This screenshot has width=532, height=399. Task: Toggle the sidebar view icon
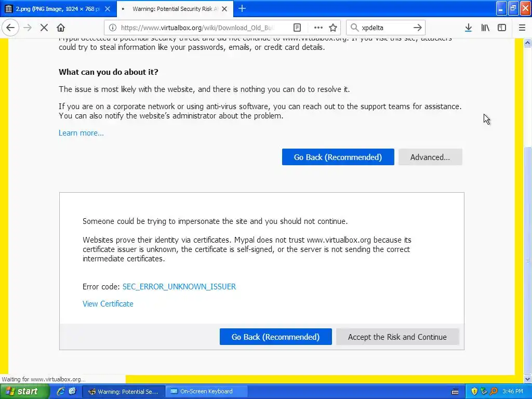coord(502,28)
